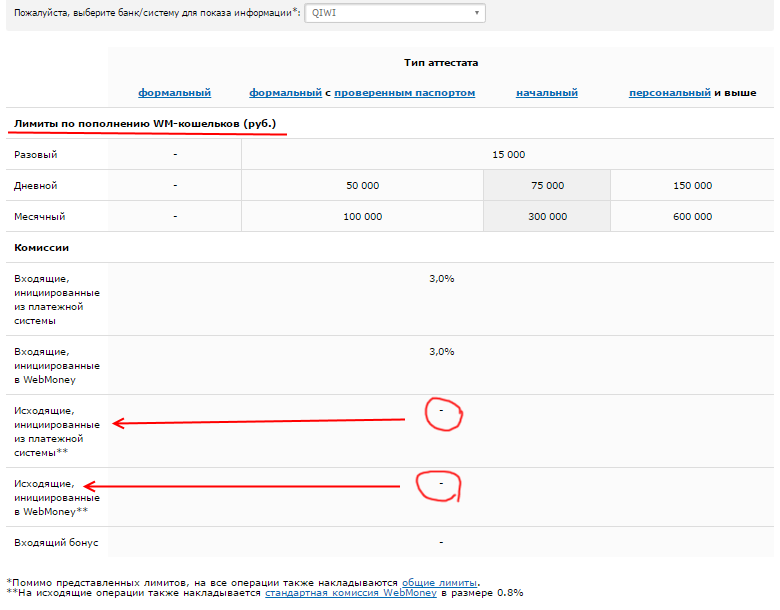Screen dimensions: 780x610
Task: Click the 75 000 daily limit cell
Action: (x=547, y=186)
